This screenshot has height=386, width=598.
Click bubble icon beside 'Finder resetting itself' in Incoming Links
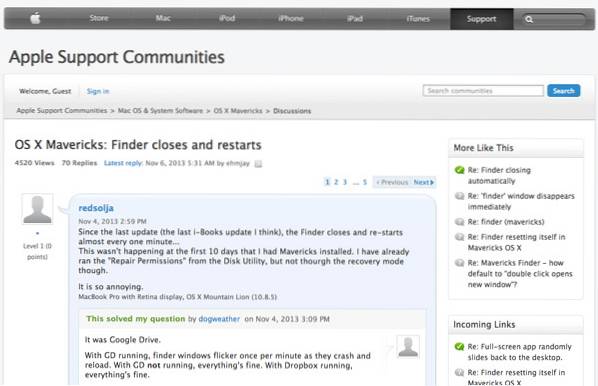[x=460, y=372]
